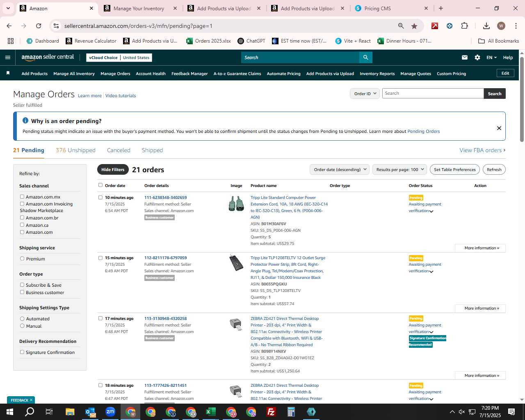Viewport: 525px width, 420px height.
Task: Open Feedback Manager in navigation bar
Action: click(189, 73)
